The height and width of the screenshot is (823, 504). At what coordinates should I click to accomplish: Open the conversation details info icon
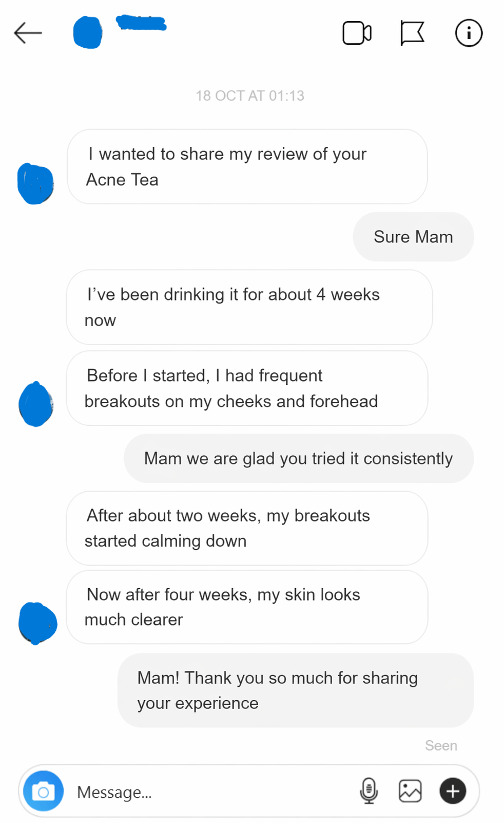tap(468, 32)
